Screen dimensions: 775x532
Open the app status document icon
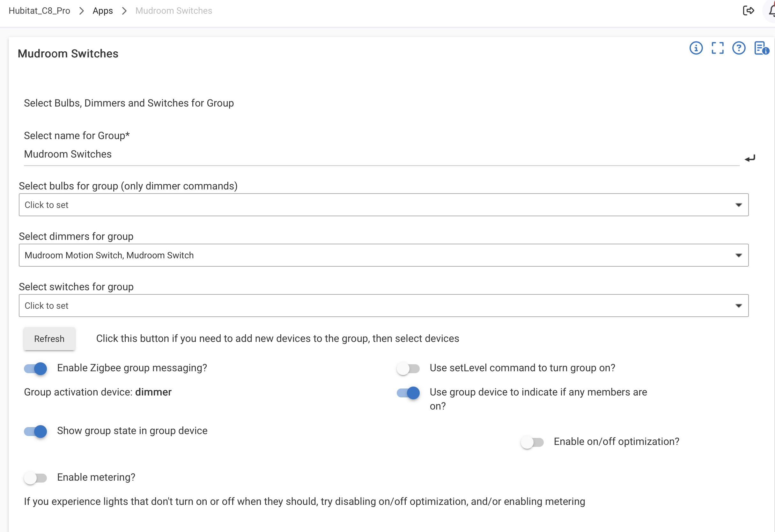point(761,48)
